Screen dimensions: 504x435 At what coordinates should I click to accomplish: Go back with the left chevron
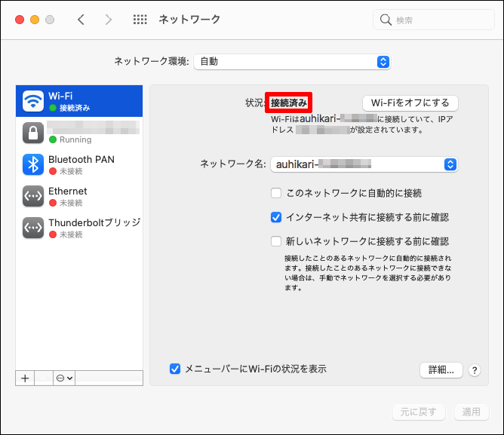tap(81, 20)
